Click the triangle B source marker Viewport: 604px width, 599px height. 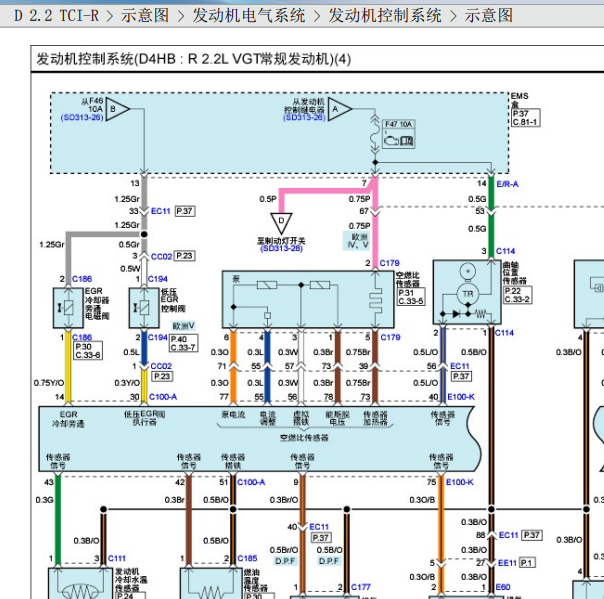tap(117, 109)
